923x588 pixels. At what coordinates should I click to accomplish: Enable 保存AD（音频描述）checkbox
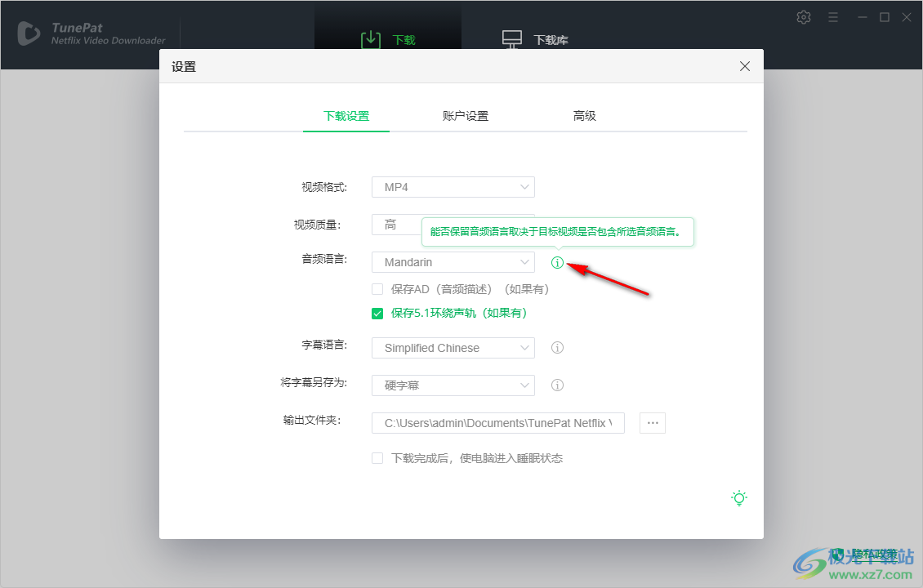(x=377, y=288)
